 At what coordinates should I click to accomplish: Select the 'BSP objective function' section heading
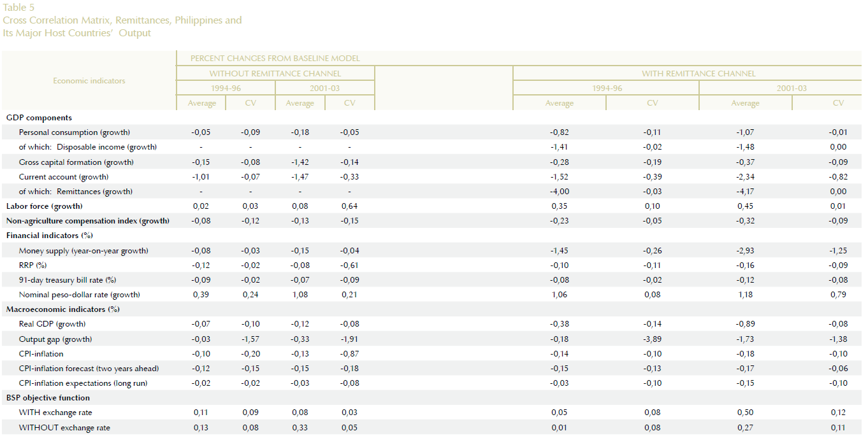48,398
